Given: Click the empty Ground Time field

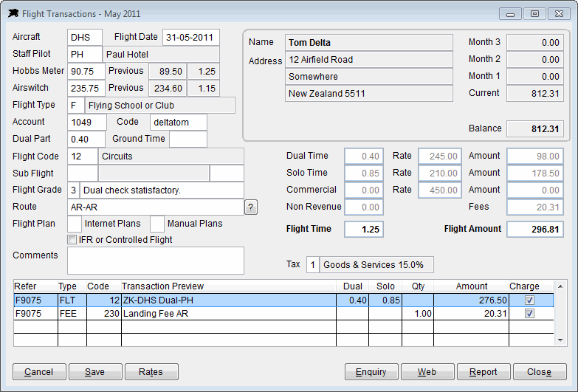Looking at the screenshot, I should (x=188, y=139).
